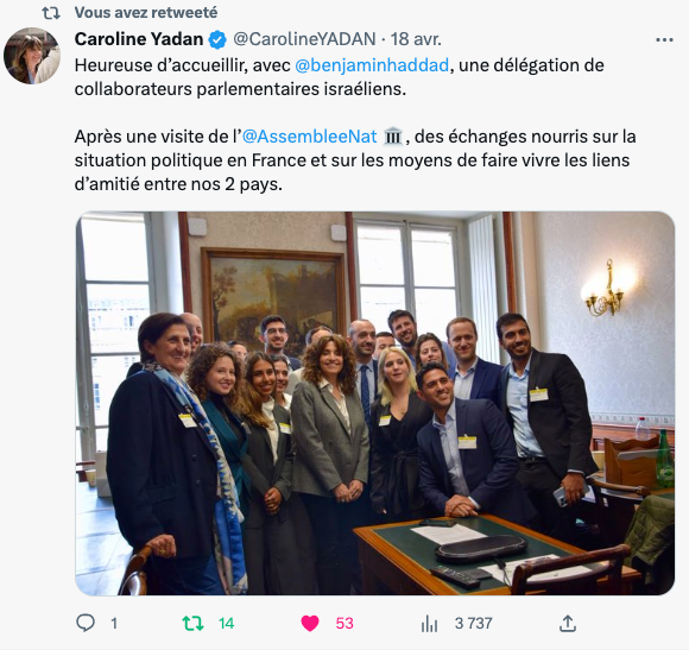Click the reply speech bubble icon
690x656 pixels.
pos(85,623)
